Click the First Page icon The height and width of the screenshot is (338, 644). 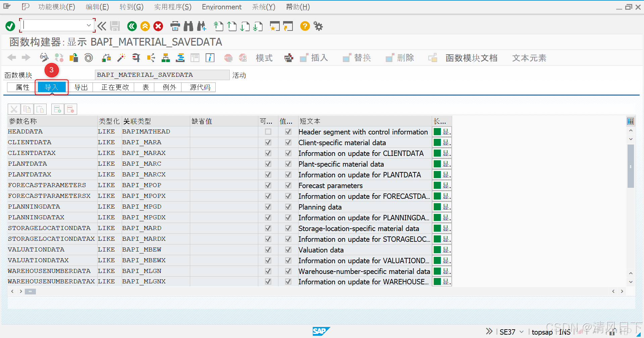(219, 26)
